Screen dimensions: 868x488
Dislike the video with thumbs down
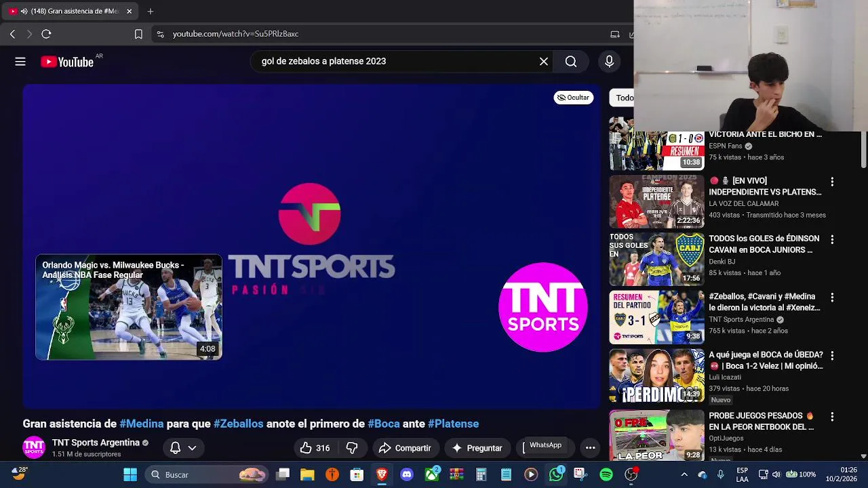click(x=352, y=448)
